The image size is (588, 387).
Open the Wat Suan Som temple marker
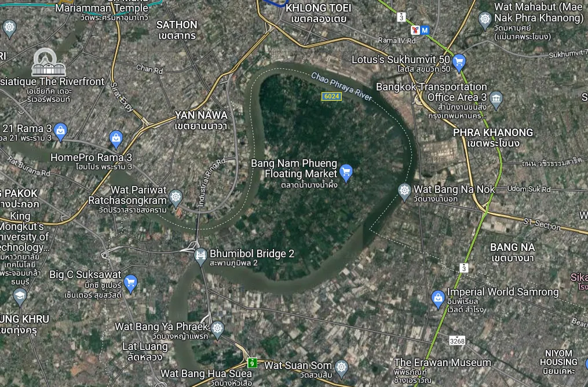tap(341, 368)
